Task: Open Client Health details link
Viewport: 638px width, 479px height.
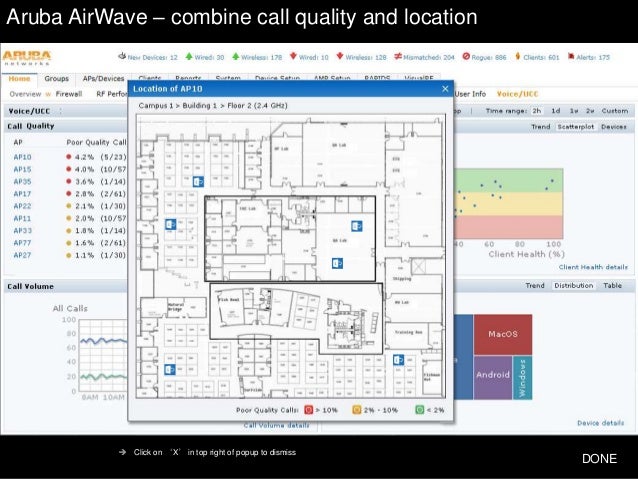Action: pos(593,267)
